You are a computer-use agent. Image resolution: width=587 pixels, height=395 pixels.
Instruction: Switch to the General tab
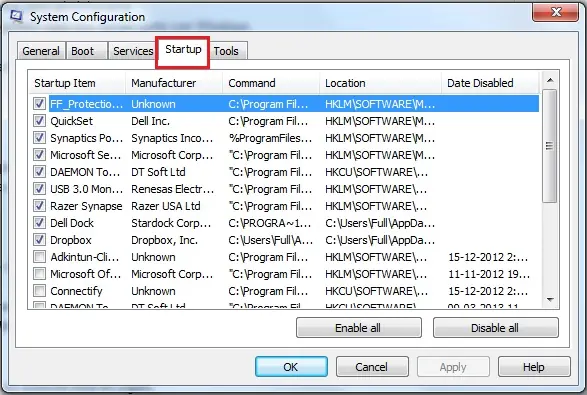pos(41,51)
